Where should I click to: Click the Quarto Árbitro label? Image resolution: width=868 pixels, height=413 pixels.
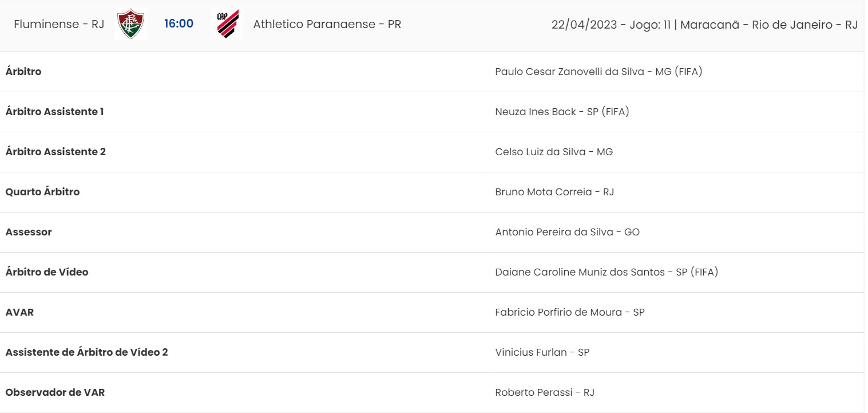click(x=43, y=192)
